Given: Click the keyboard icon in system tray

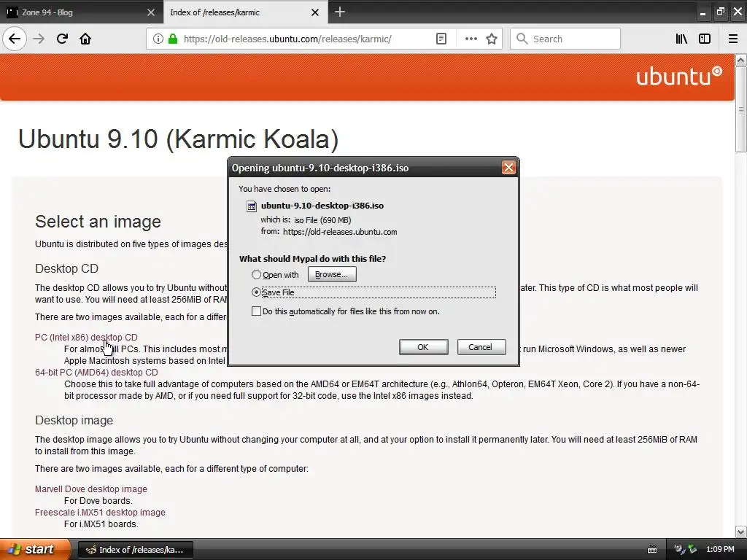Looking at the screenshot, I should [x=652, y=550].
